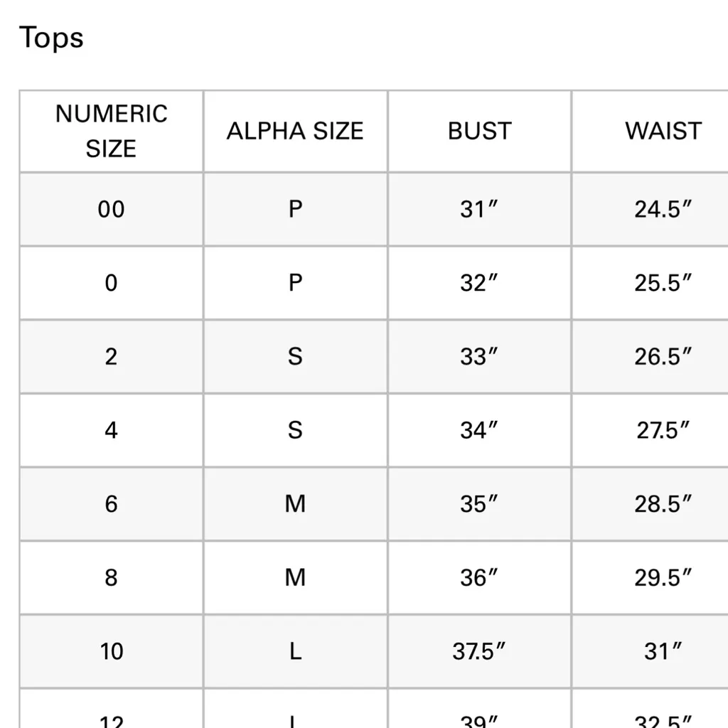Select numeric size 00 cell
This screenshot has height=728, width=728.
111,209
